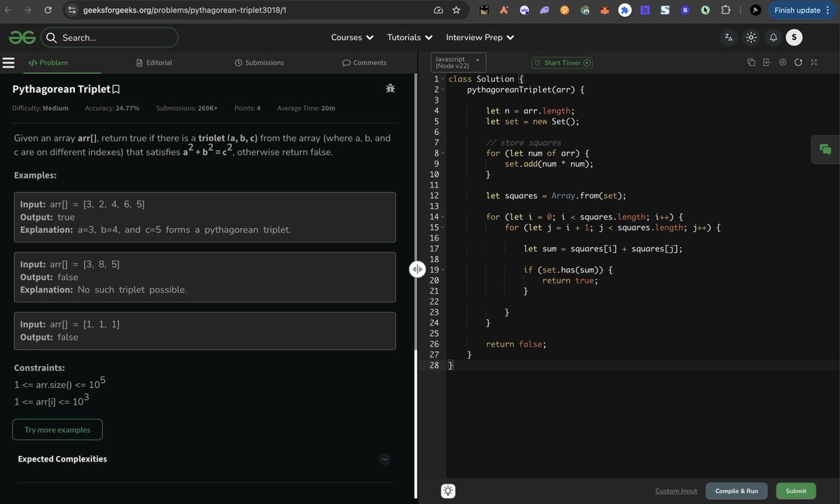Open the notifications bell

[773, 38]
